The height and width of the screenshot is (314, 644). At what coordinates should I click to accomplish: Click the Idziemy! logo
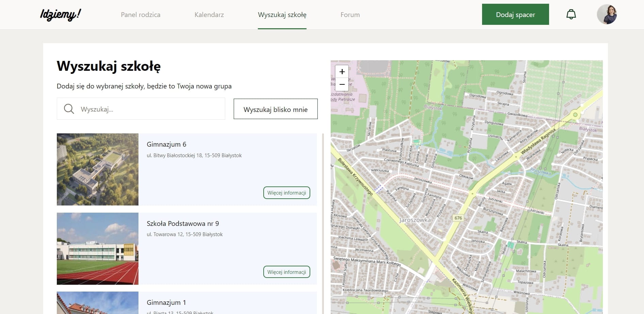(x=61, y=15)
